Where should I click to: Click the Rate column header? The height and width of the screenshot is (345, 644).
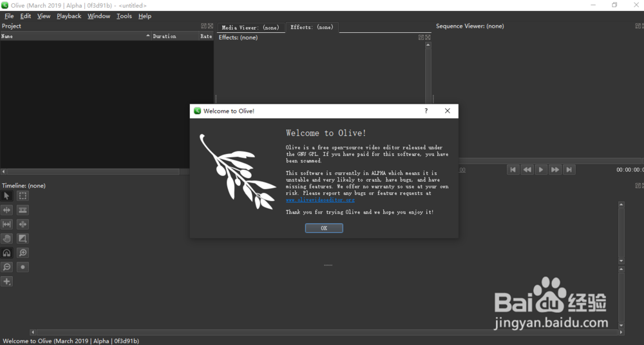[206, 36]
